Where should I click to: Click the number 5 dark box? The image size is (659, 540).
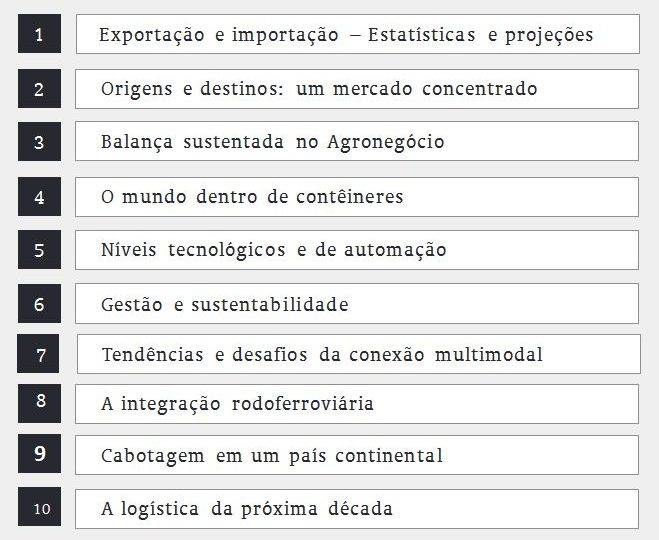[x=39, y=250]
